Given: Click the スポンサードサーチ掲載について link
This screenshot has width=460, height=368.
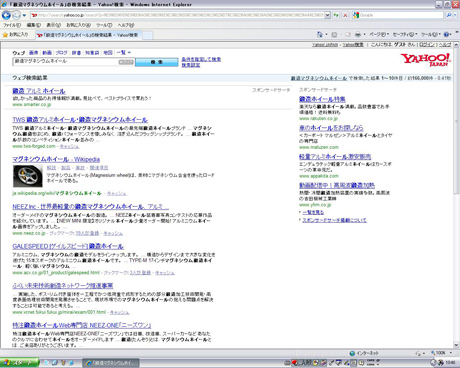Looking at the screenshot, I should 334,220.
